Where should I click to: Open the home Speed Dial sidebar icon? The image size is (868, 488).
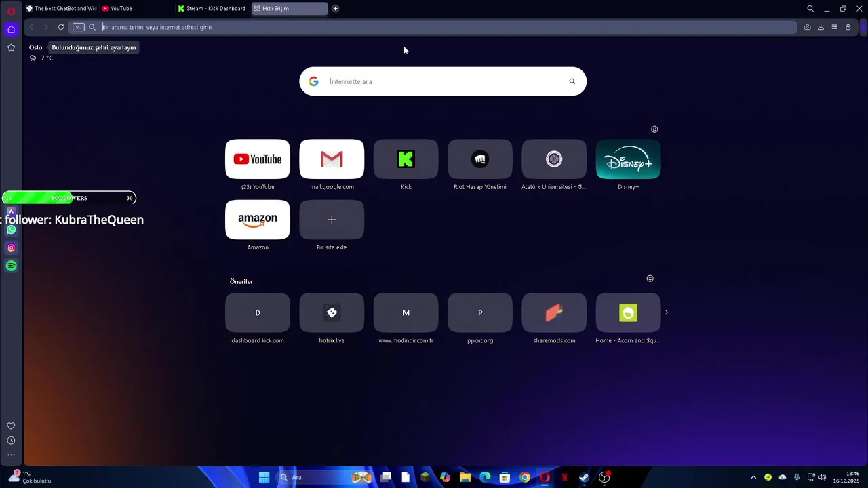pyautogui.click(x=11, y=29)
